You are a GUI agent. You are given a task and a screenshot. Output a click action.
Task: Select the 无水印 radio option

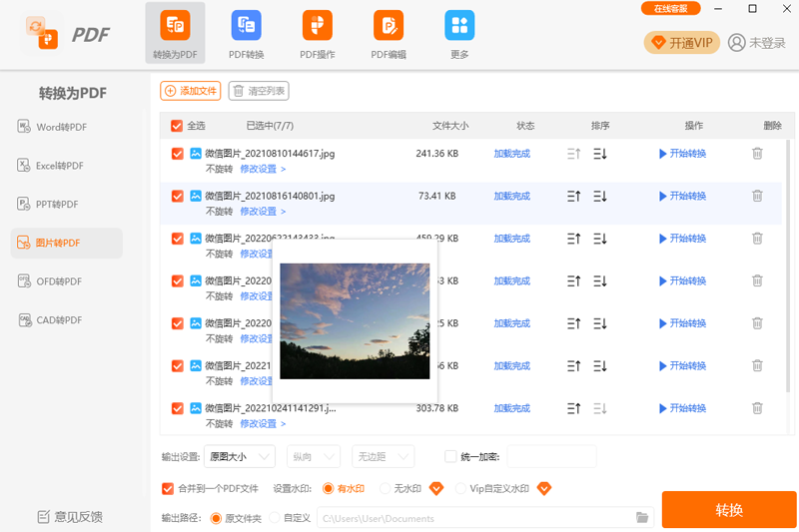pos(386,488)
